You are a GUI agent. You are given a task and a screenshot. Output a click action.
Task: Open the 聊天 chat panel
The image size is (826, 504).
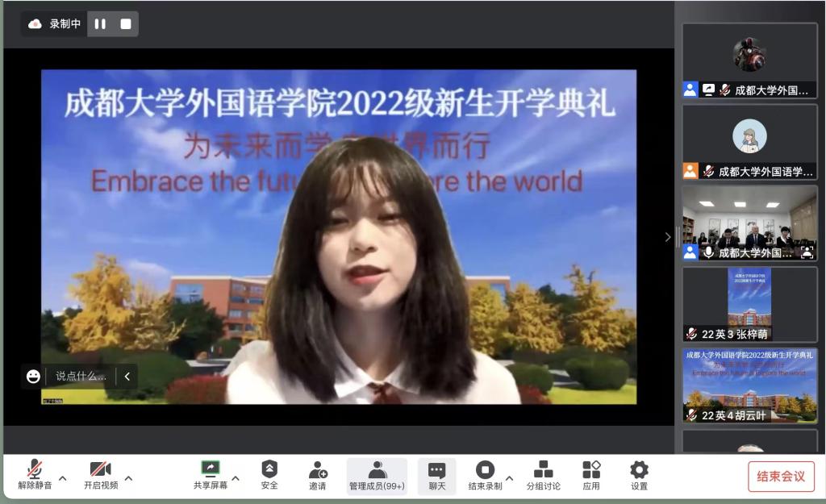[437, 475]
